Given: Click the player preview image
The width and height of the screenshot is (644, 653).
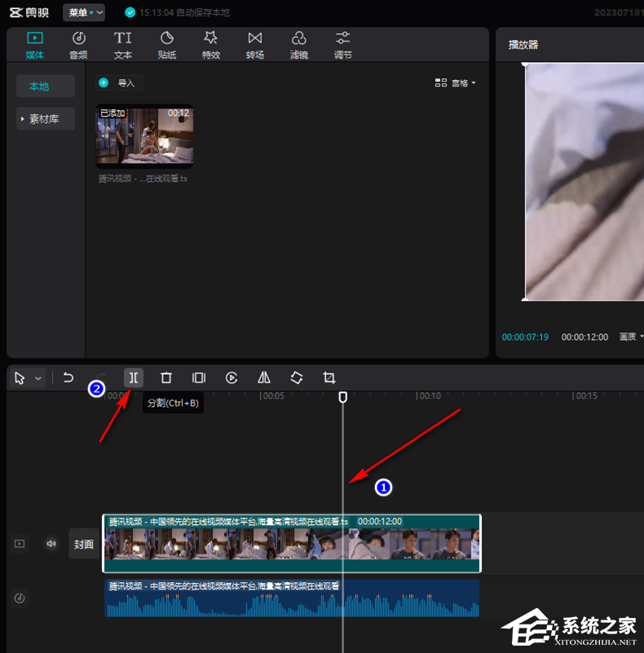Looking at the screenshot, I should pos(584,182).
